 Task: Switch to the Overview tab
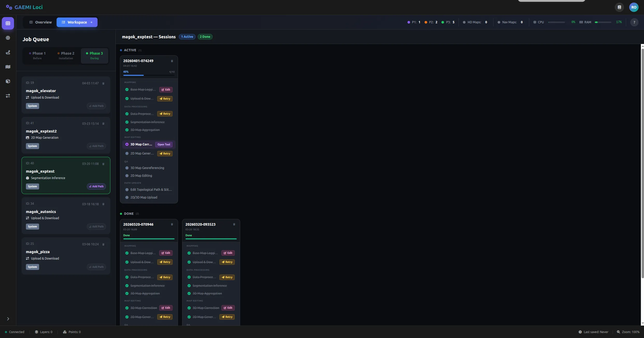(41, 22)
